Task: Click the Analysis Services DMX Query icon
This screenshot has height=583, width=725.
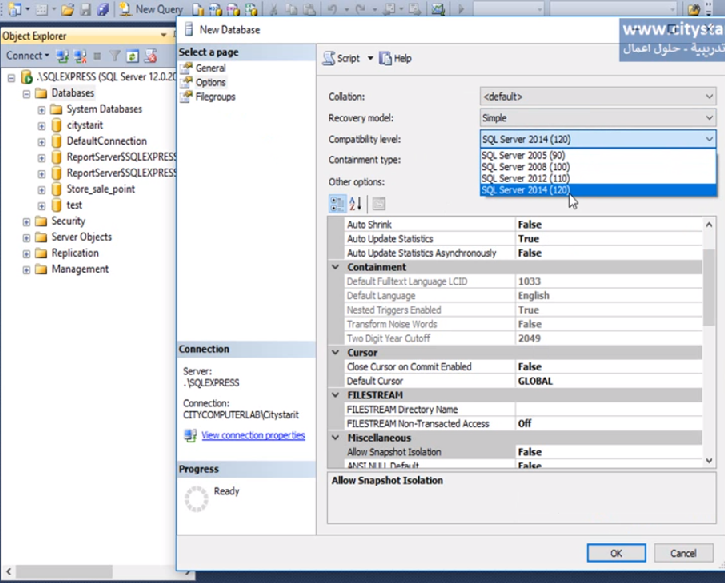Action: [x=233, y=9]
